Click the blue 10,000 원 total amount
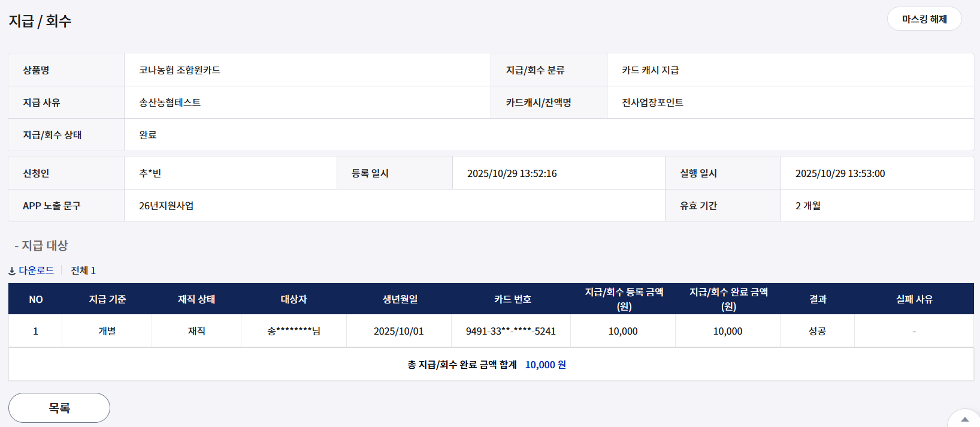This screenshot has height=427, width=980. [545, 365]
